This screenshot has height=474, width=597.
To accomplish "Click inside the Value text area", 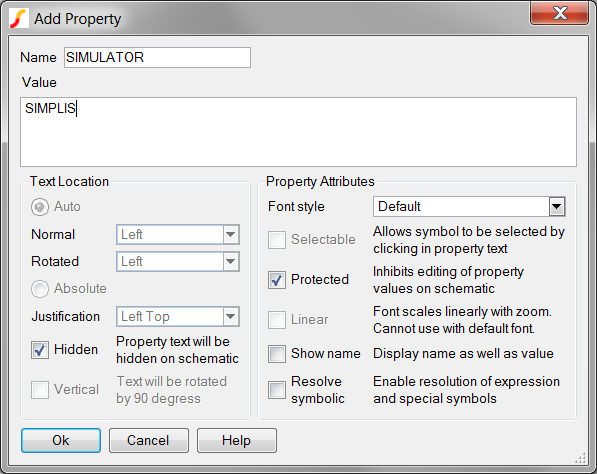I will pos(298,132).
